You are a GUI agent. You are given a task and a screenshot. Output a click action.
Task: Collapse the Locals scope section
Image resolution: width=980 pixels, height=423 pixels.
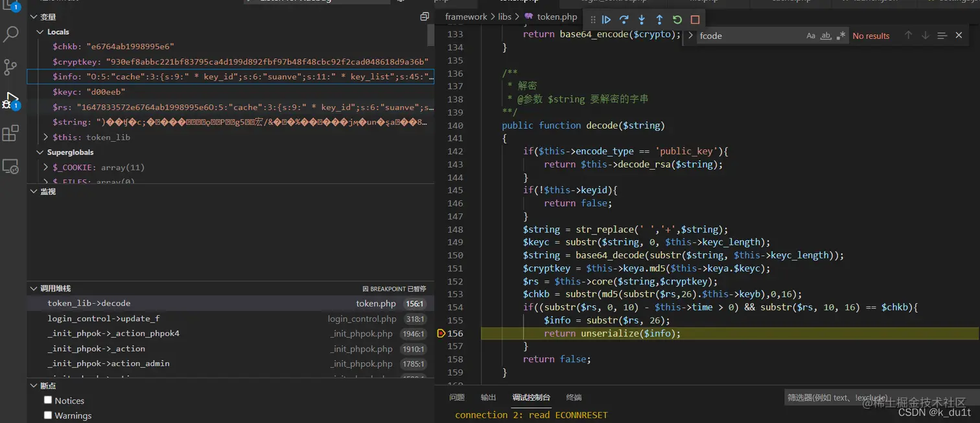tap(41, 32)
